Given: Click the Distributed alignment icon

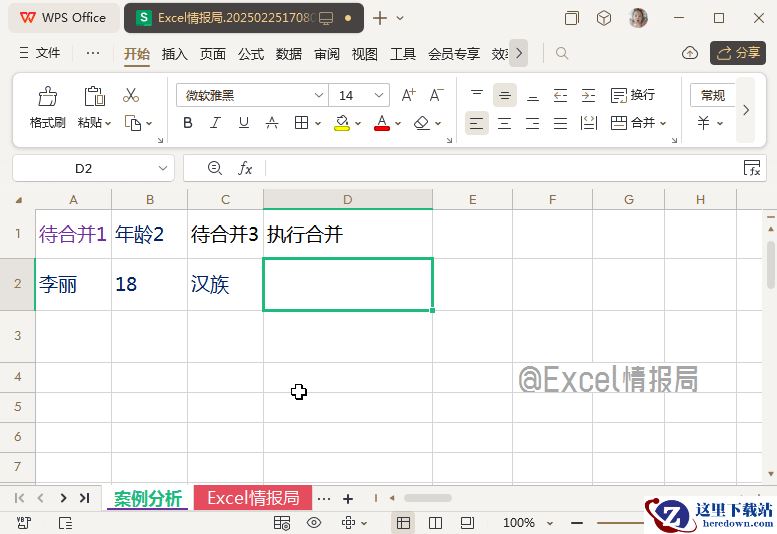Looking at the screenshot, I should tap(589, 123).
